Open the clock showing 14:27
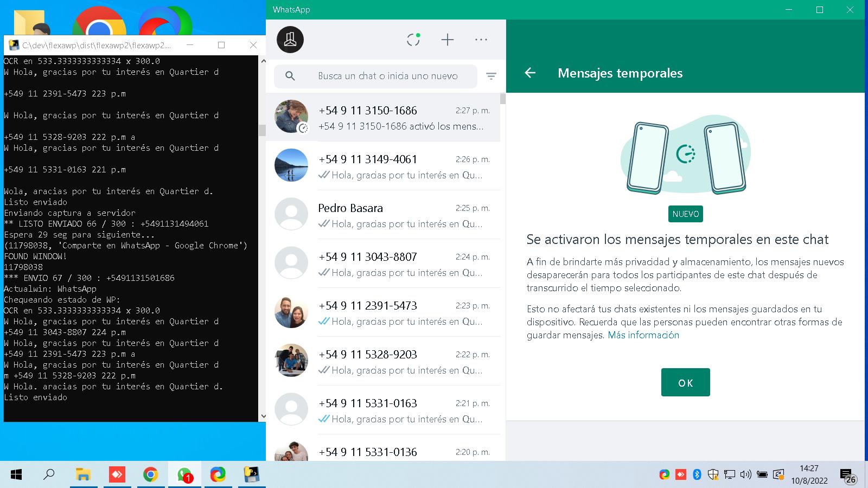Screen dimensions: 868x488 pos(809,474)
